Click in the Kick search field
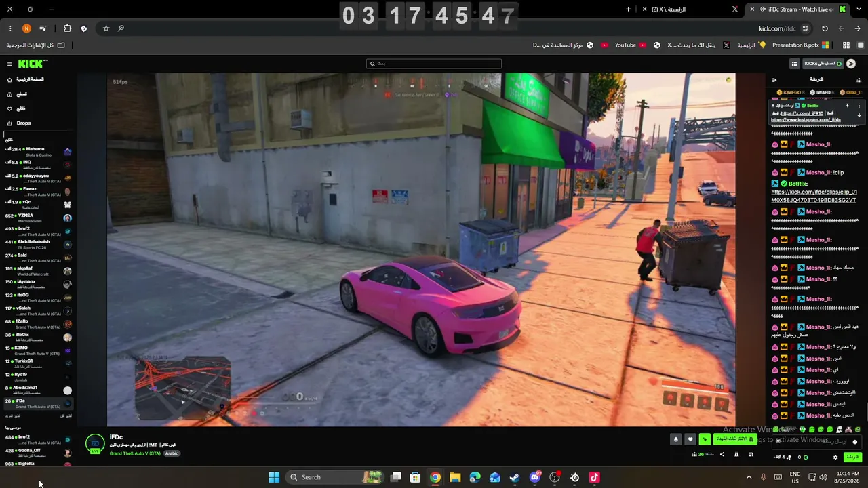The width and height of the screenshot is (868, 488). tap(434, 64)
